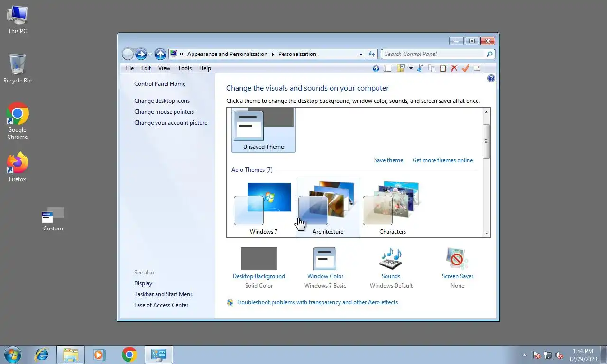
Task: Click the muted volume tray icon
Action: point(559,355)
